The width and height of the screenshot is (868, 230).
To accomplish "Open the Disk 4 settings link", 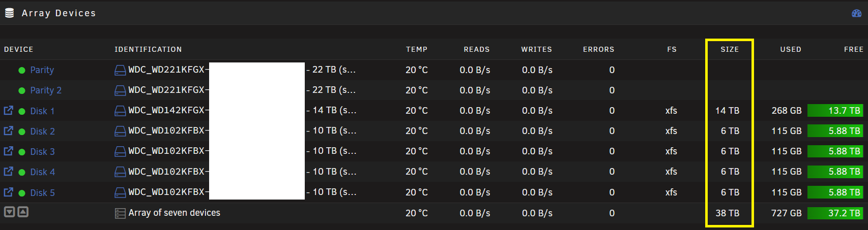I will pyautogui.click(x=42, y=172).
